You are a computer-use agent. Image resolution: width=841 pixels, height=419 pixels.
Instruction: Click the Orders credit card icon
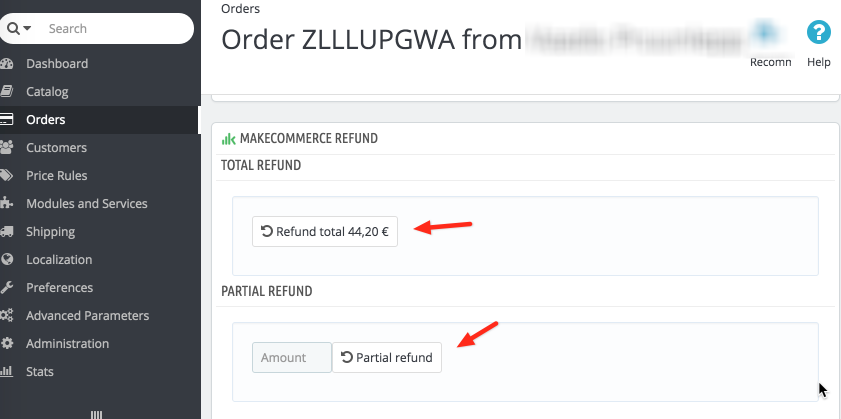tap(6, 120)
